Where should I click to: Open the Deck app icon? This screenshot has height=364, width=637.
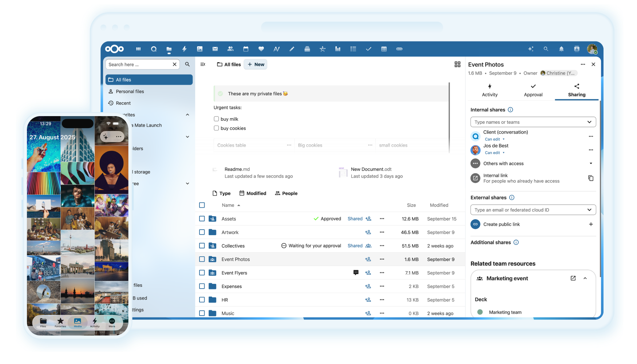coord(307,49)
